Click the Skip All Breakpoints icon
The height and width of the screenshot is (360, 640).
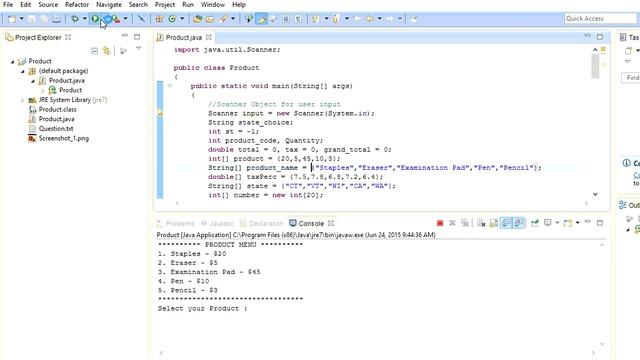(141, 19)
